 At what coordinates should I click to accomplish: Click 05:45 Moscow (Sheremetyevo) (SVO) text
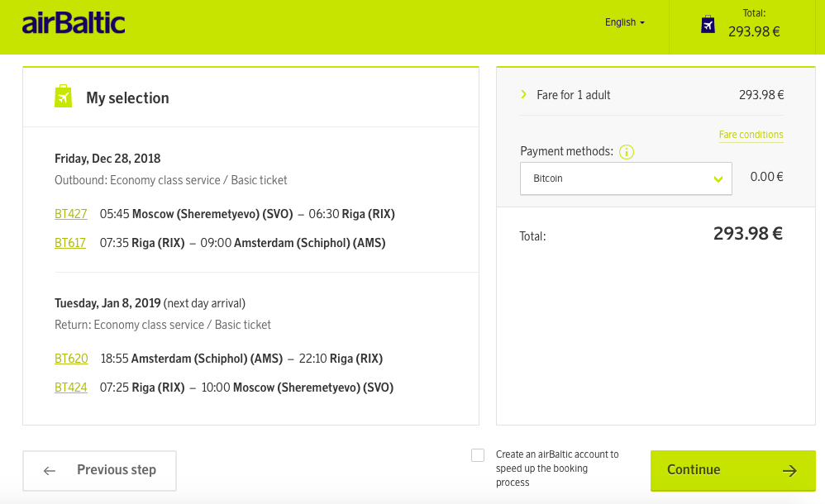pos(196,214)
